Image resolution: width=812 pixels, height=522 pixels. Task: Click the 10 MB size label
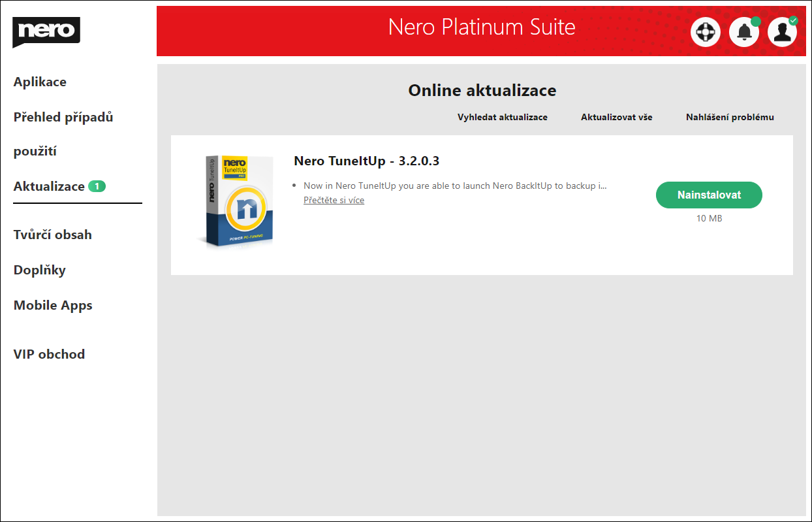709,218
